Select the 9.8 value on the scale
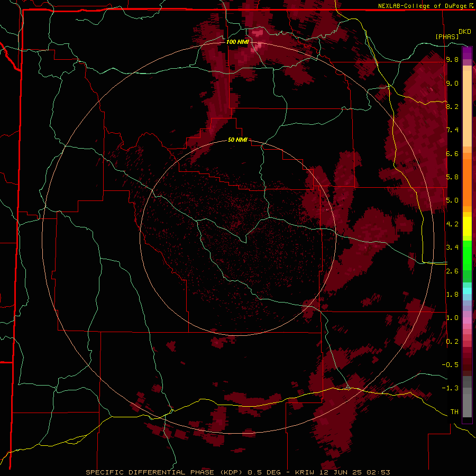Viewport: 476px width, 476px height. [x=452, y=59]
